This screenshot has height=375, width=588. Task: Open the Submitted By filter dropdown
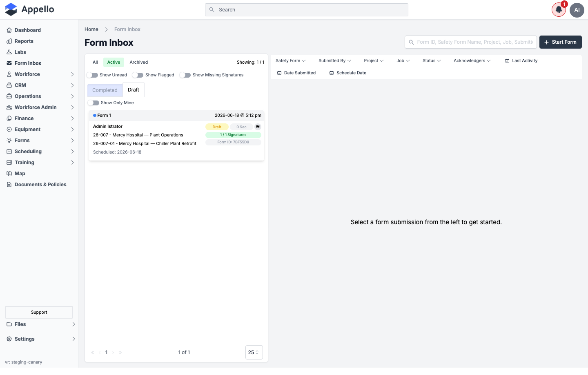pyautogui.click(x=335, y=61)
